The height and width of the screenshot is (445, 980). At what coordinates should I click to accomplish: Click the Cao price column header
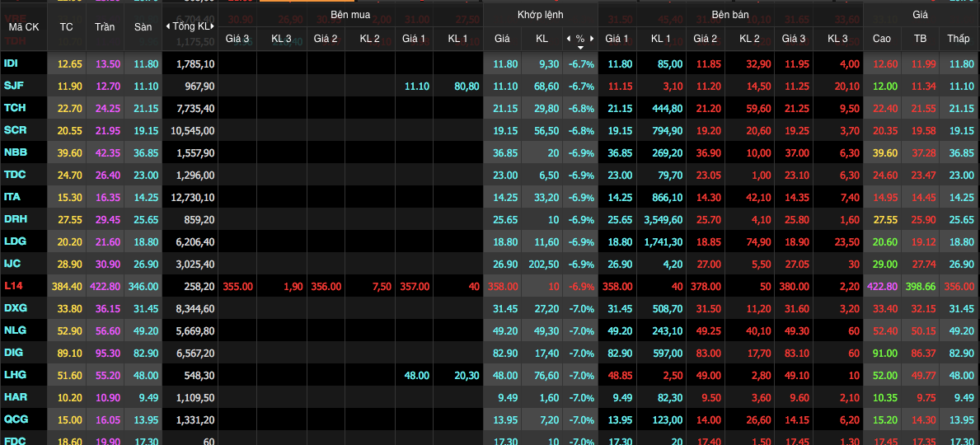point(881,39)
